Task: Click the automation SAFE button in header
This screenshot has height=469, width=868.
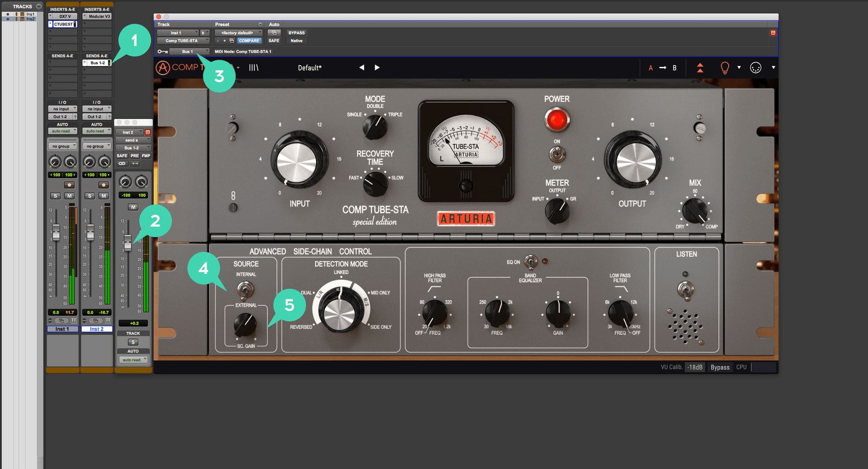Action: tap(274, 41)
